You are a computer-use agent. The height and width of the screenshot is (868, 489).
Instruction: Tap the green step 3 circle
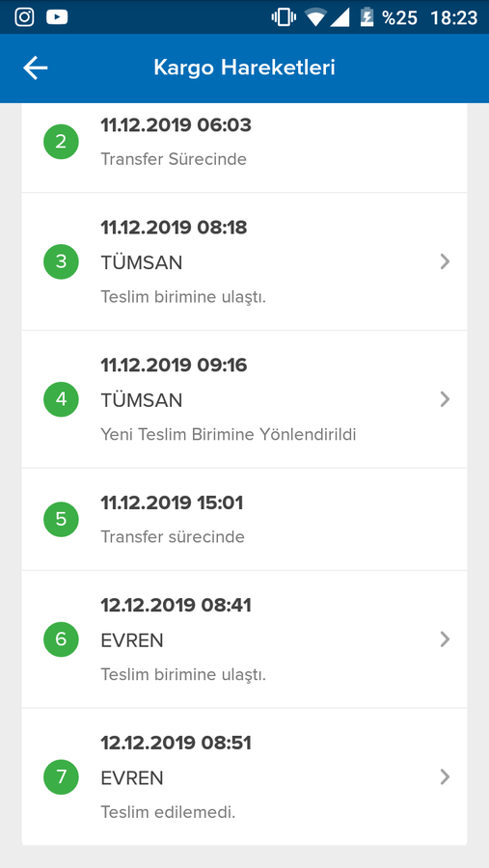pyautogui.click(x=61, y=261)
